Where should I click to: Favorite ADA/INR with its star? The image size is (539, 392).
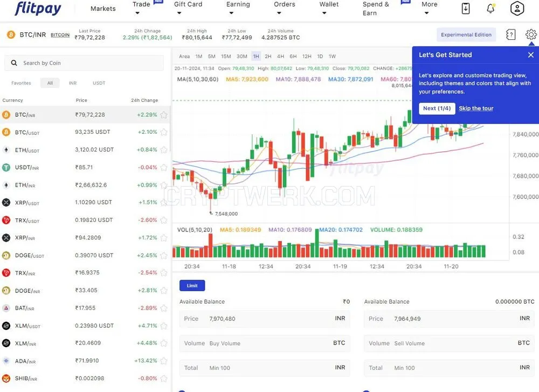164,361
